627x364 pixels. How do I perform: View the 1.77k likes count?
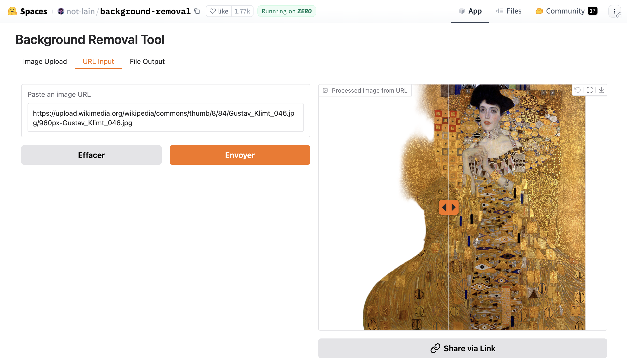[x=242, y=11]
